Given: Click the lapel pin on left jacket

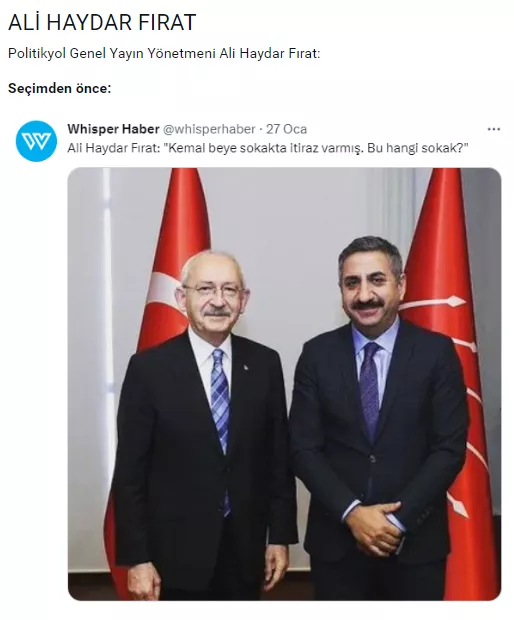Looking at the screenshot, I should click(245, 367).
